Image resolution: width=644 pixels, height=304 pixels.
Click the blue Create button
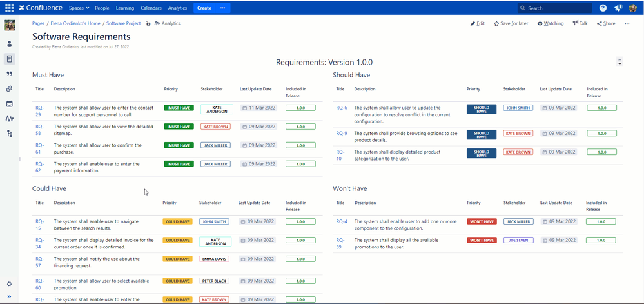pyautogui.click(x=204, y=8)
